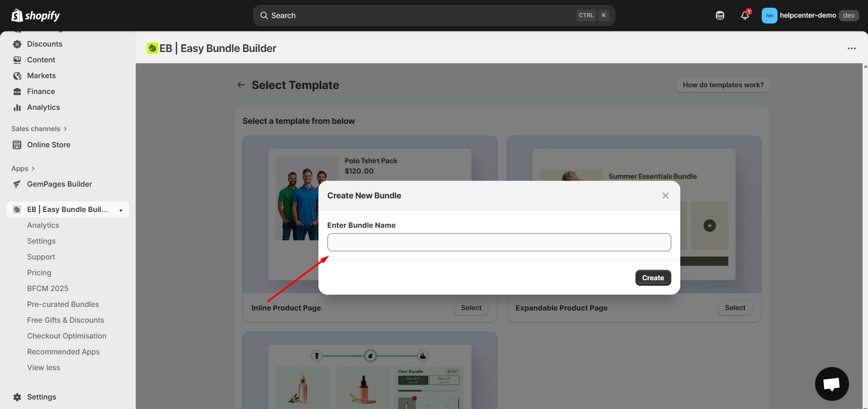Open Checkout Optimisation subpage
Viewport: 868px width, 409px height.
[67, 336]
